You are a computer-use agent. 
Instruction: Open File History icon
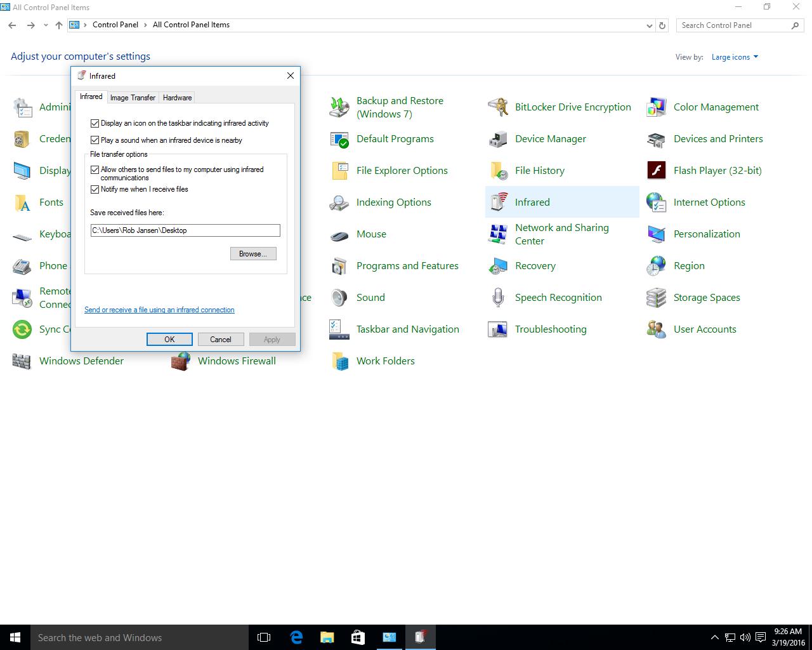tap(498, 171)
